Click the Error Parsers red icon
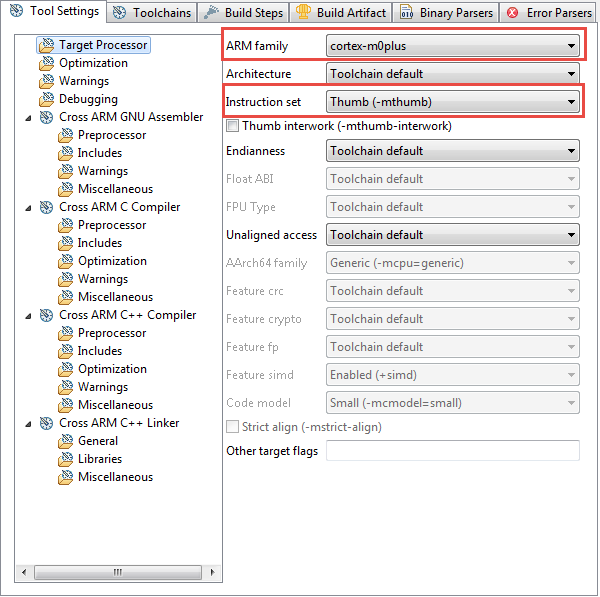The width and height of the screenshot is (600, 597). (x=513, y=13)
